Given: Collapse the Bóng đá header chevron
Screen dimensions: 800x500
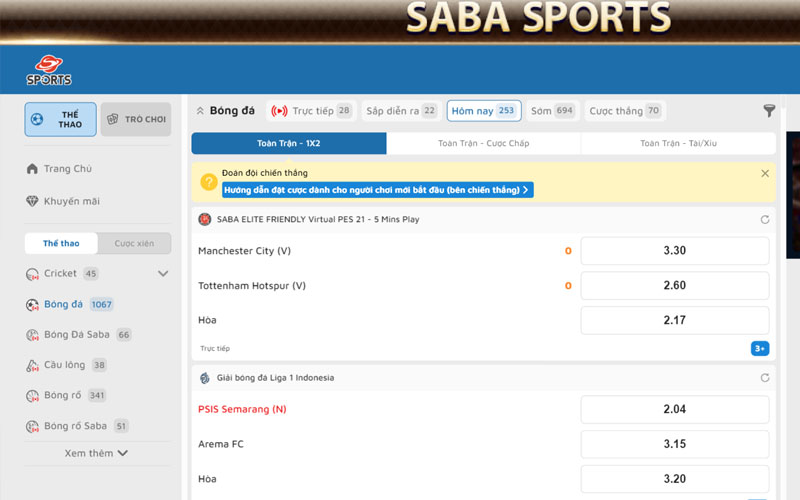Looking at the screenshot, I should click(x=200, y=111).
